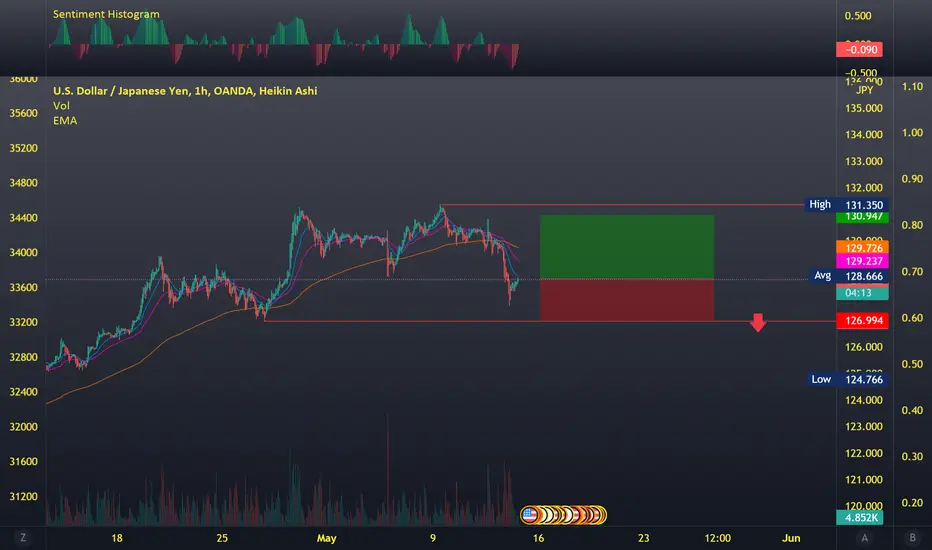This screenshot has height=550, width=932.
Task: Click the green 130.947 price label
Action: point(862,217)
